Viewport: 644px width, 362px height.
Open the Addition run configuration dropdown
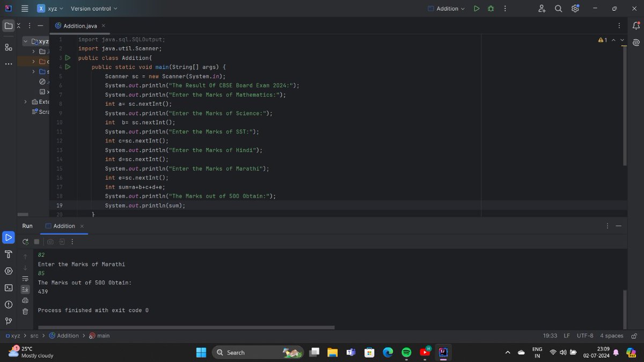(447, 9)
